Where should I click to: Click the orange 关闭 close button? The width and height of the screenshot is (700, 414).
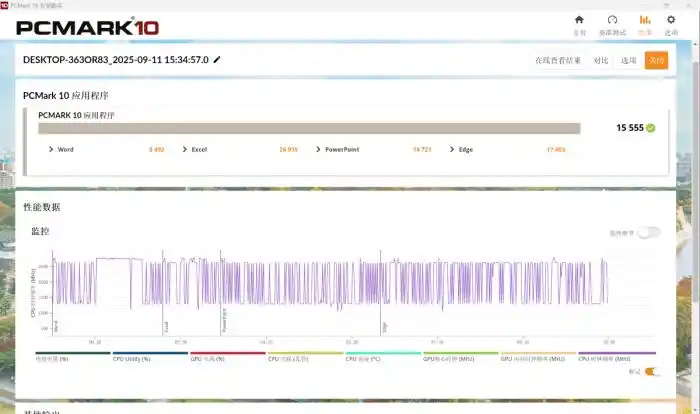point(656,60)
